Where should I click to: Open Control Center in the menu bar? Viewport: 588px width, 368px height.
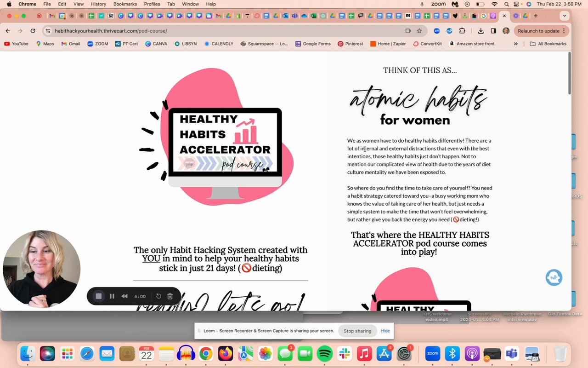(x=517, y=4)
